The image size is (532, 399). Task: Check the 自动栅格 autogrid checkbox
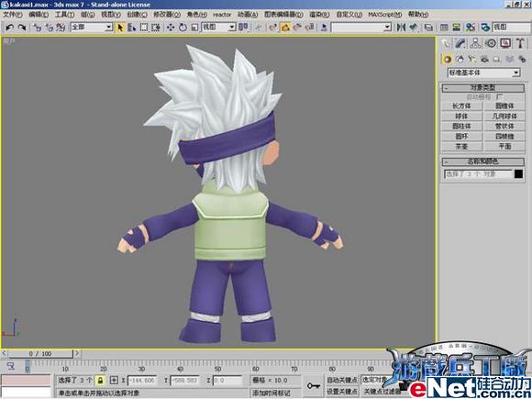pyautogui.click(x=499, y=96)
